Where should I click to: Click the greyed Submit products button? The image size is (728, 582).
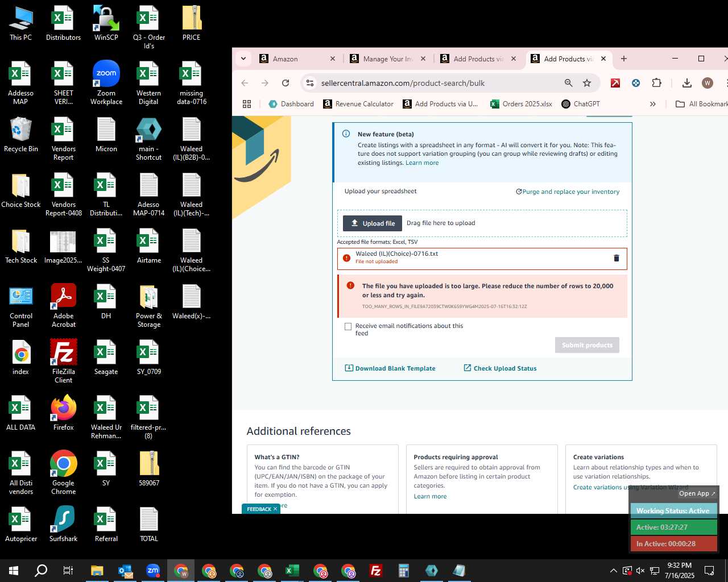[x=587, y=345]
